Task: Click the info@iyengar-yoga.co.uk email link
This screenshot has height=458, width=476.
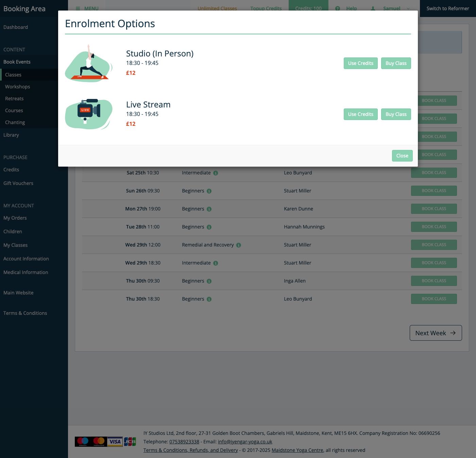Action: (x=245, y=442)
